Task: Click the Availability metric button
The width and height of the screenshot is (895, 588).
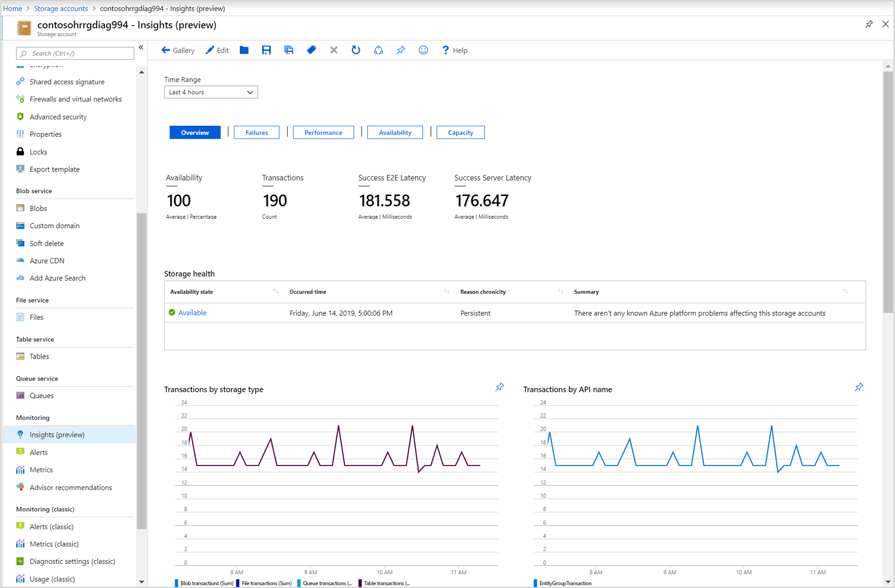Action: (x=394, y=132)
